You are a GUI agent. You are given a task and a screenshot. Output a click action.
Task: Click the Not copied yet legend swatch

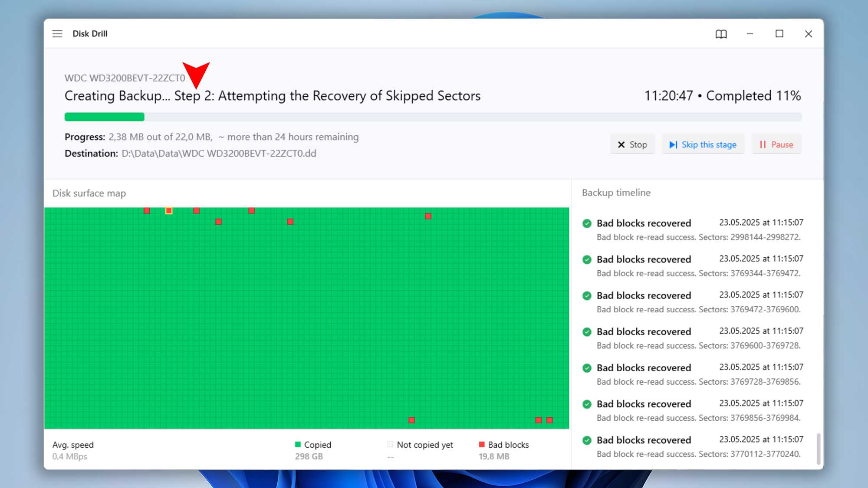point(390,444)
